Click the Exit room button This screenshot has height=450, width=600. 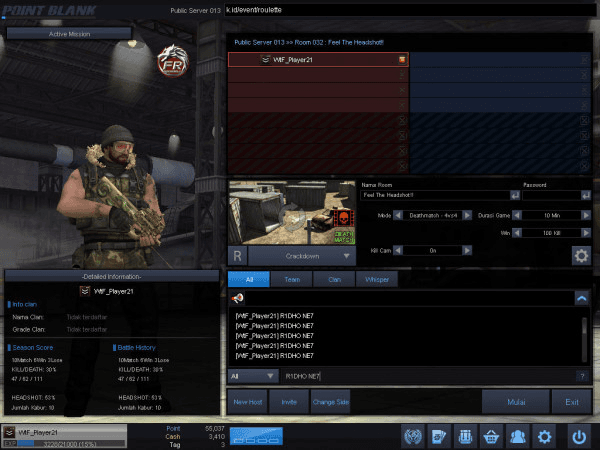(x=572, y=402)
